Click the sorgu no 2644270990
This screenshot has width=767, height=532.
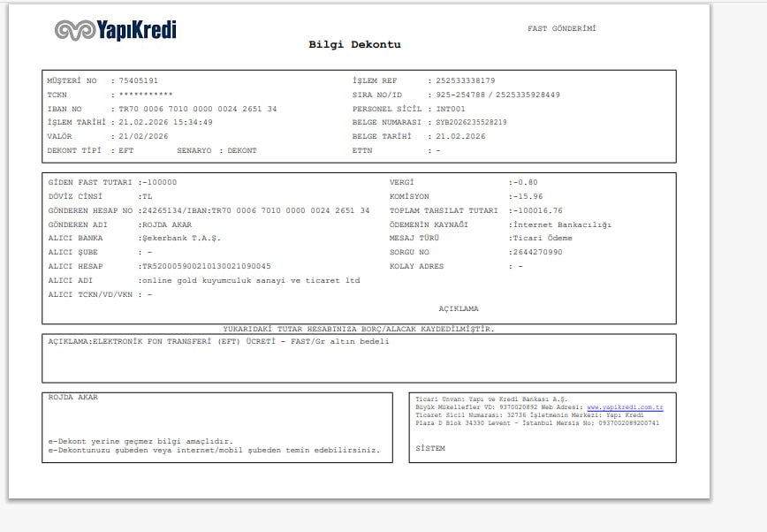tap(537, 252)
